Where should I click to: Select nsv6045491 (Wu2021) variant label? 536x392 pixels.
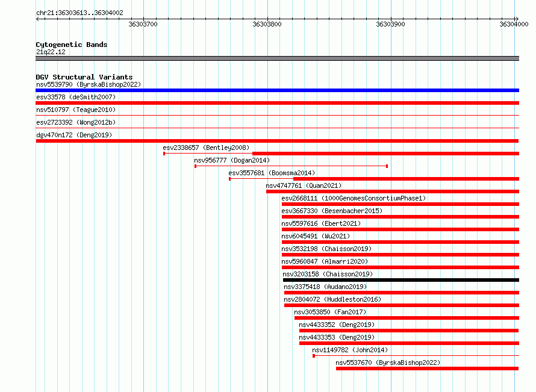[316, 236]
